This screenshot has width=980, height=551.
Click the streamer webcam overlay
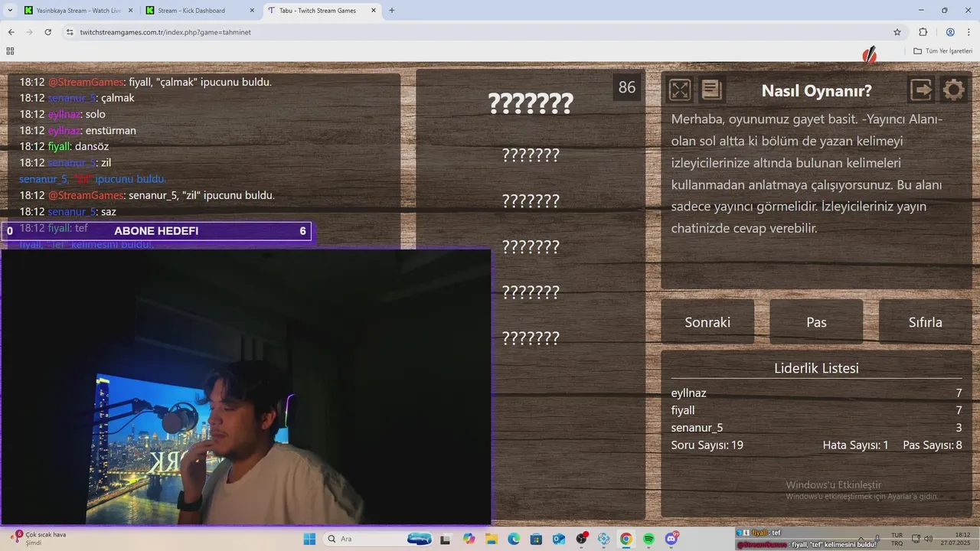coord(246,386)
